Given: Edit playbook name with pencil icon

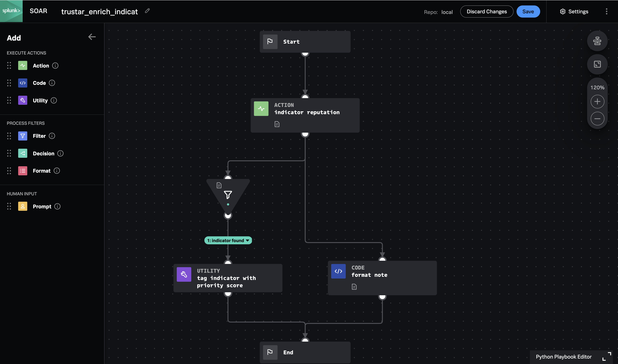Looking at the screenshot, I should pos(147,11).
